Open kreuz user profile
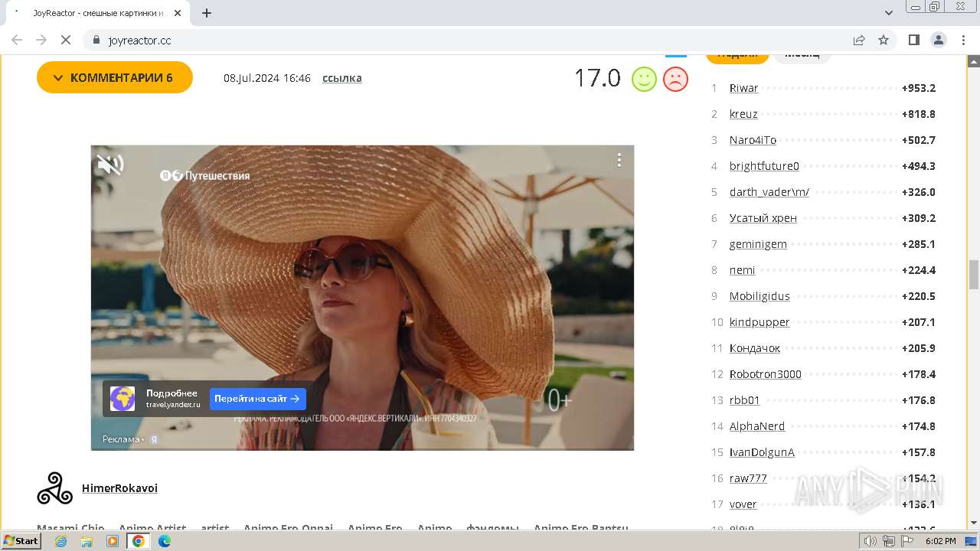 743,114
